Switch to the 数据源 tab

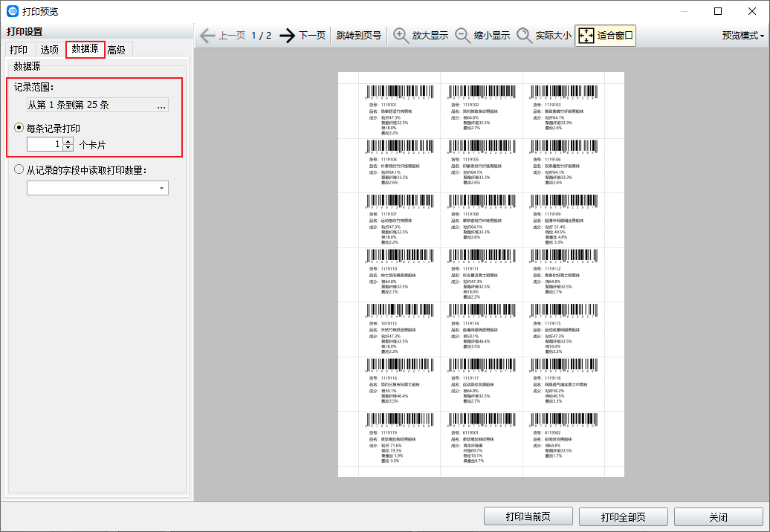pyautogui.click(x=85, y=49)
